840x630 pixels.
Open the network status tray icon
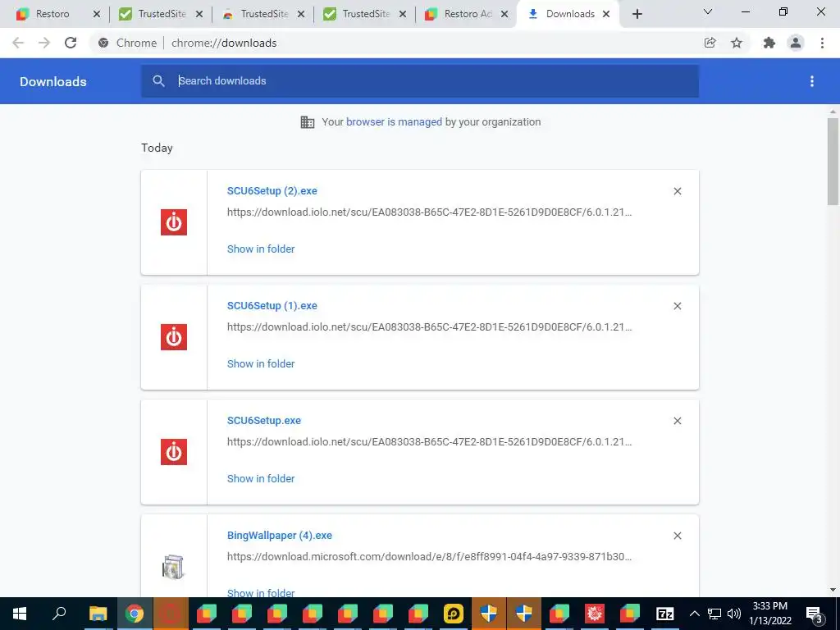(714, 614)
